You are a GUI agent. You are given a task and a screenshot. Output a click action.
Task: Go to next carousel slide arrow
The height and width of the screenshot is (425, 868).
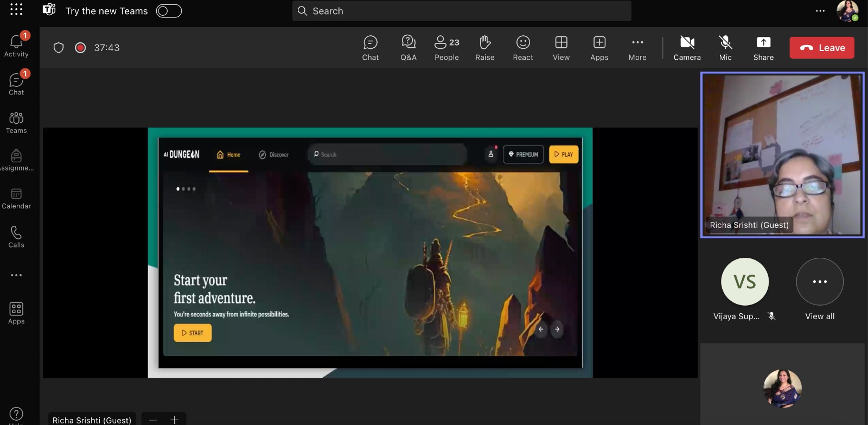(x=557, y=329)
